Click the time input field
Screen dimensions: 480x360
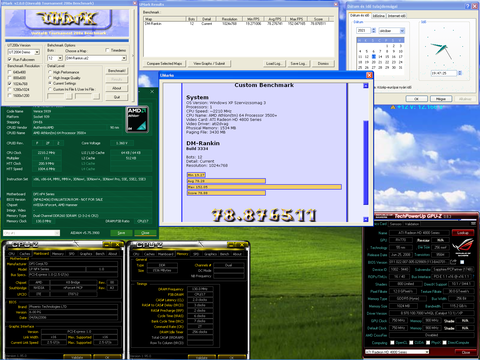(444, 73)
